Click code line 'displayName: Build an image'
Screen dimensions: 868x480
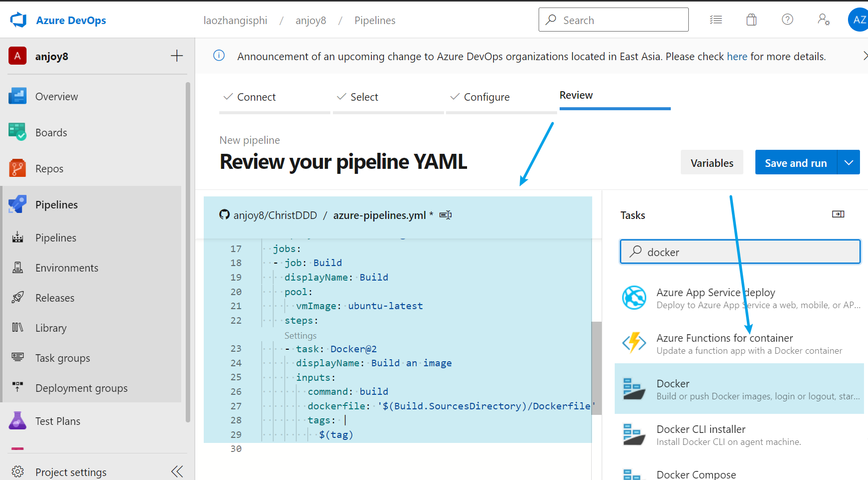[374, 363]
